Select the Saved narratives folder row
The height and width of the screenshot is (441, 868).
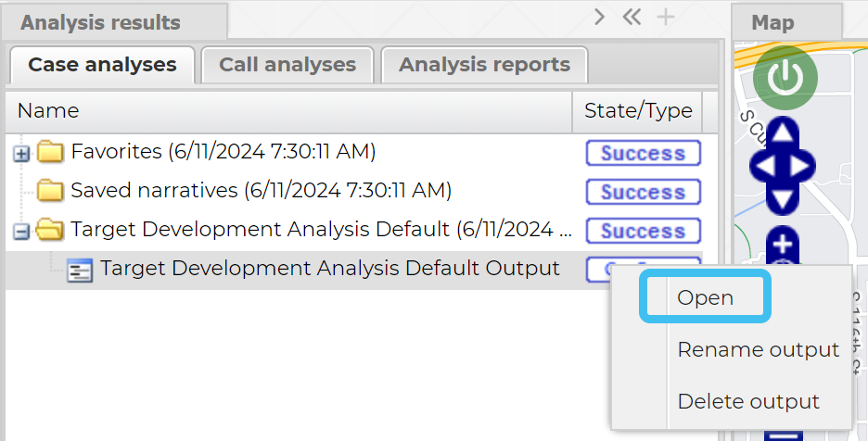click(x=260, y=191)
